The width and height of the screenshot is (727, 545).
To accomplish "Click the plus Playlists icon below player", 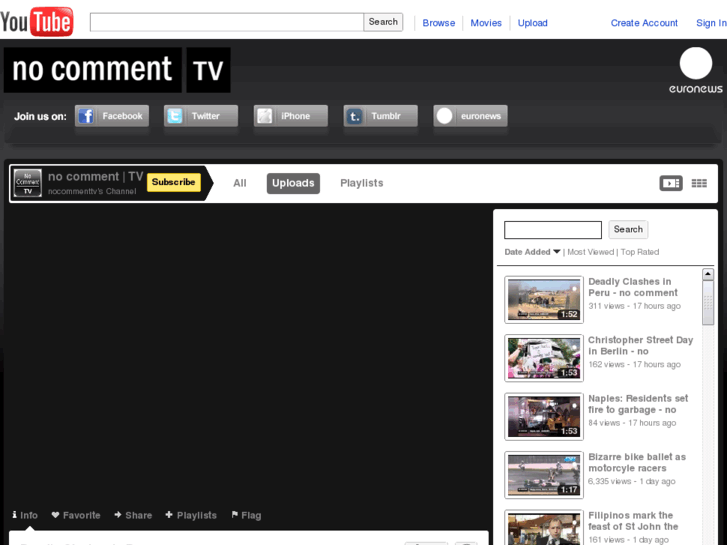I will click(x=169, y=515).
